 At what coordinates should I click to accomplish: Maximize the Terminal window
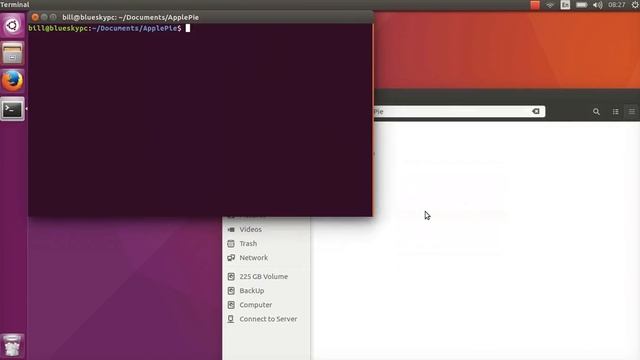click(x=53, y=17)
